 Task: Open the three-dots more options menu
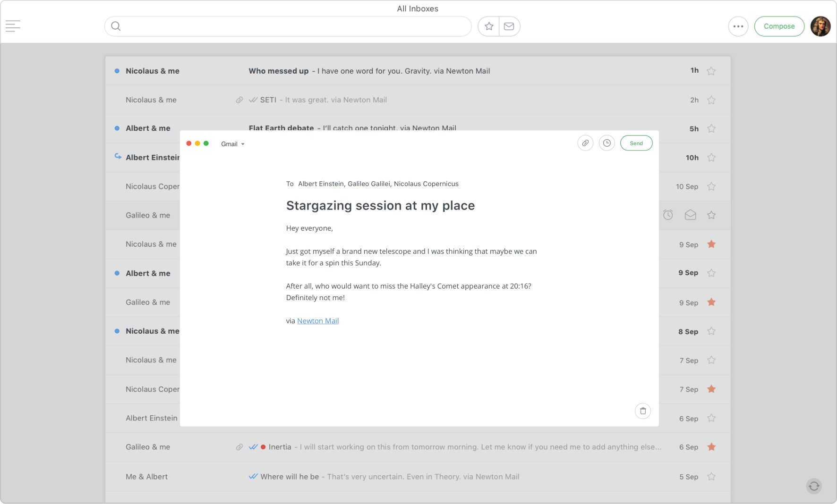point(738,26)
